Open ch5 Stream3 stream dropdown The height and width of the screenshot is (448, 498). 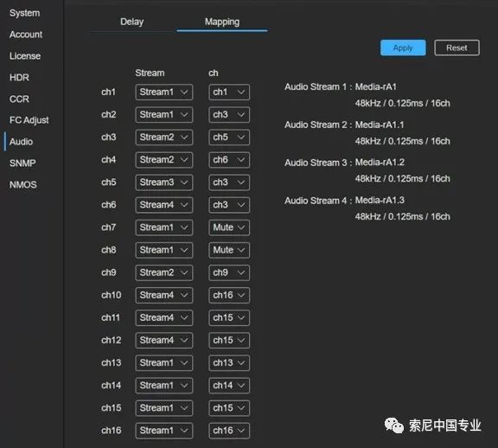(x=164, y=182)
